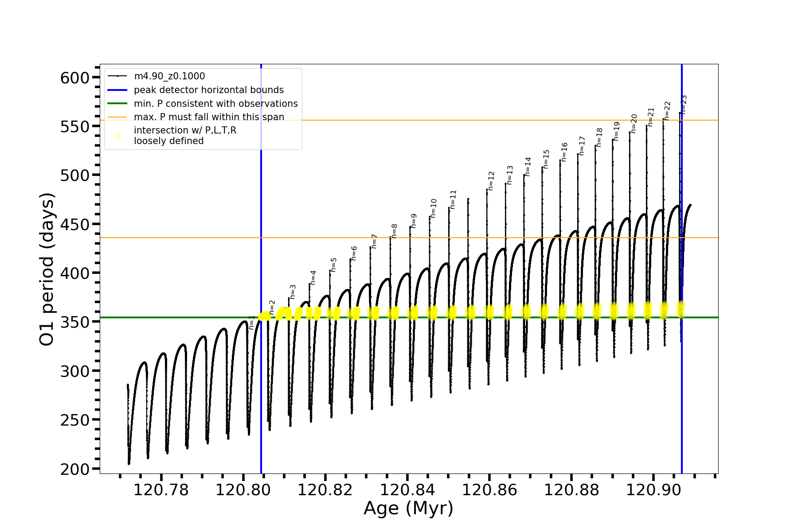The width and height of the screenshot is (798, 532).
Task: Click the n=3 peak annotation
Action: [x=293, y=292]
